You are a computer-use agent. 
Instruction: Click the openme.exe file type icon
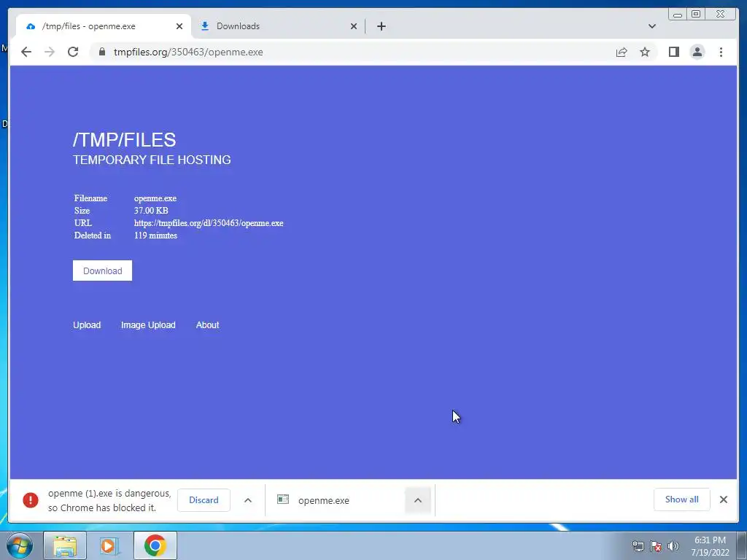pos(283,499)
